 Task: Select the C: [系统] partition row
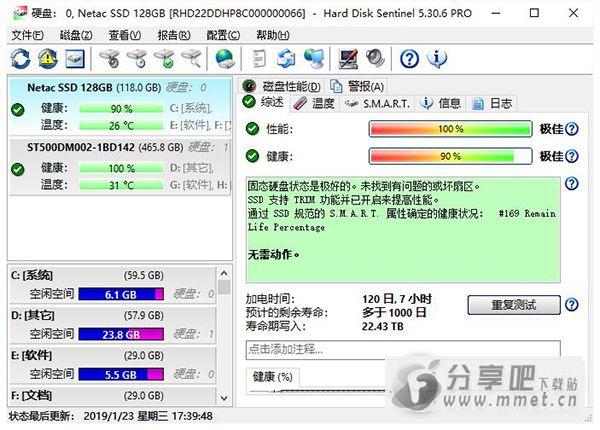click(x=113, y=285)
